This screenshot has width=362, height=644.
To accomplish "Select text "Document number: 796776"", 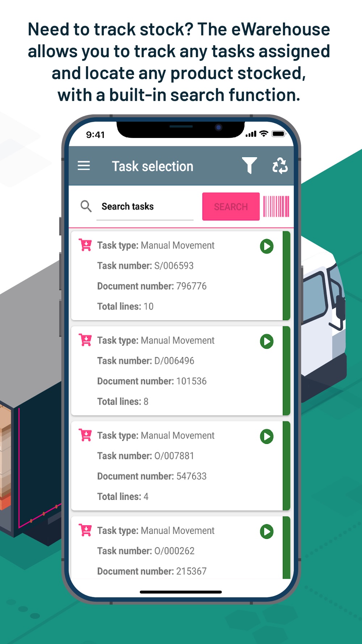I will pyautogui.click(x=152, y=286).
